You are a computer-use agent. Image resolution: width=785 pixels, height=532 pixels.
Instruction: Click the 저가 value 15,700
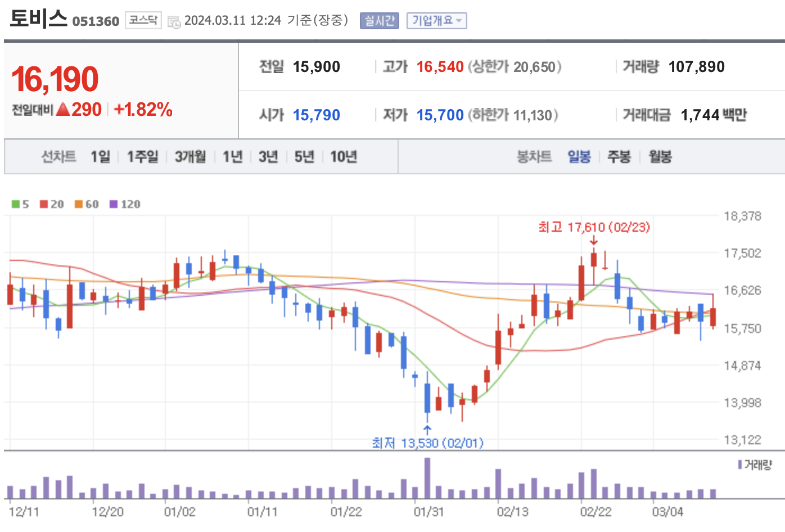pyautogui.click(x=440, y=115)
